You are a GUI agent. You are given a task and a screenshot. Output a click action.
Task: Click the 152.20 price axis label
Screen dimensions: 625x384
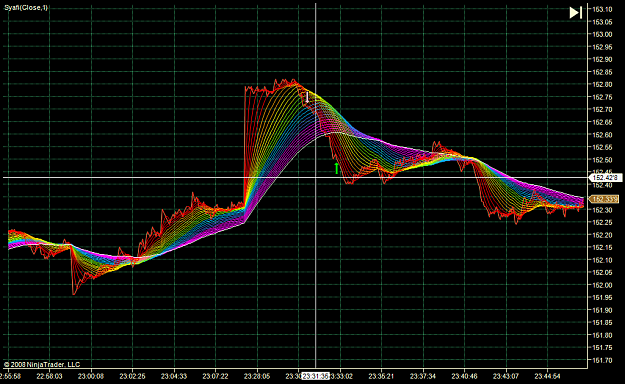point(602,235)
